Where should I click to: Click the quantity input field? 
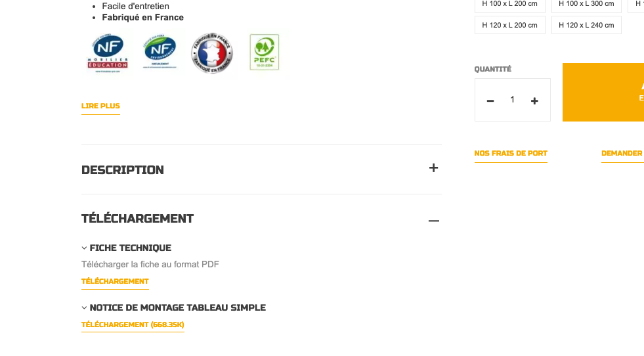click(513, 100)
